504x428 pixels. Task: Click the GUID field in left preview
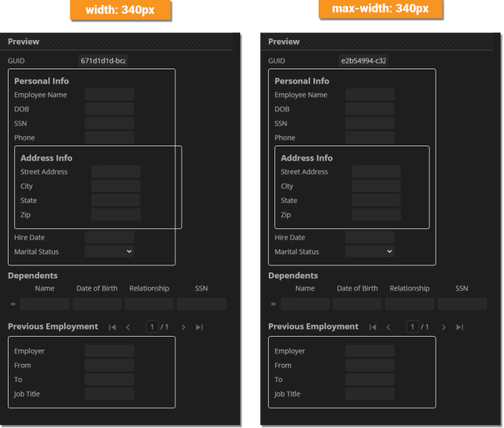click(103, 61)
